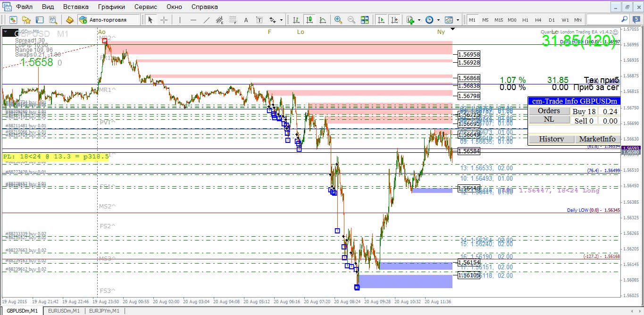Zoom in on the chart
The width and height of the screenshot is (644, 315).
tap(338, 20)
